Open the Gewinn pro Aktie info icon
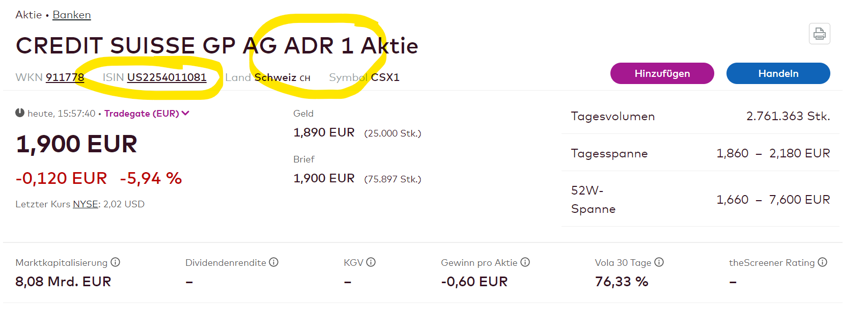This screenshot has height=329, width=868. click(525, 262)
